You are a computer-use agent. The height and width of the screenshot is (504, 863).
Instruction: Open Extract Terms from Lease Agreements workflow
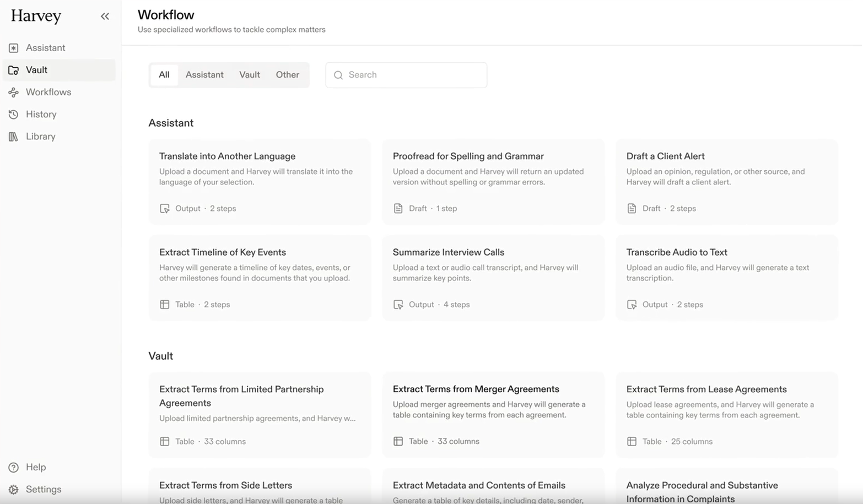(x=727, y=415)
